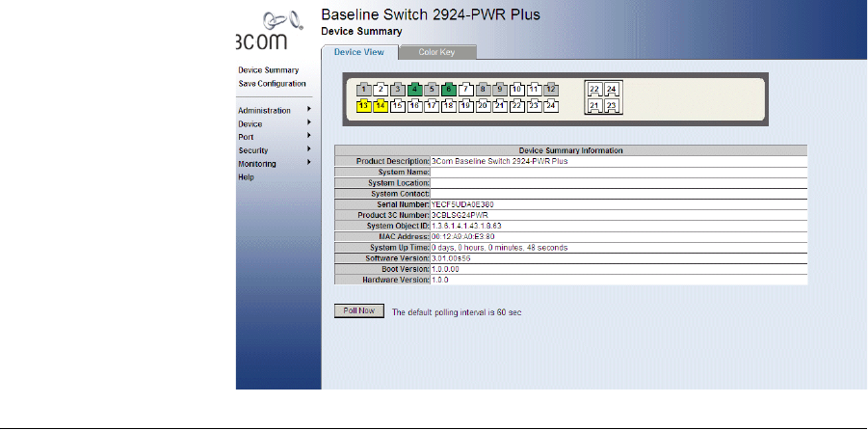Switch to the Color Key tab
The height and width of the screenshot is (430, 868).
coord(436,52)
